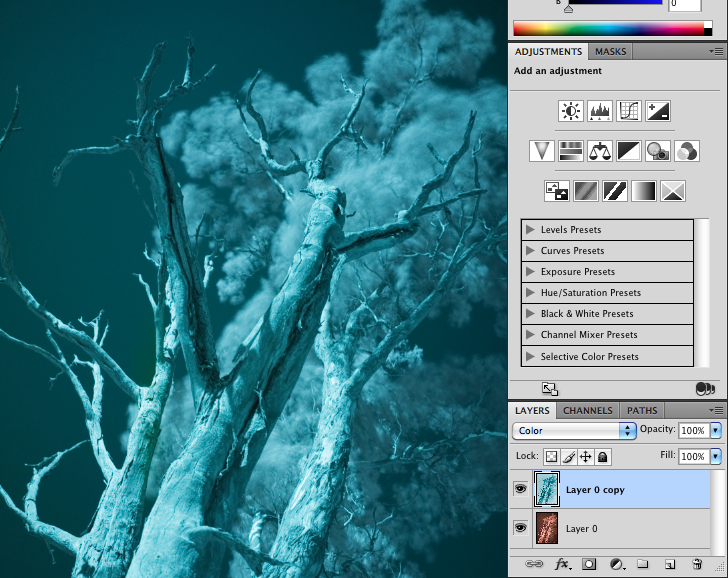Add a Channel Mixer adjustment
Viewport: 728px width, 578px height.
687,151
